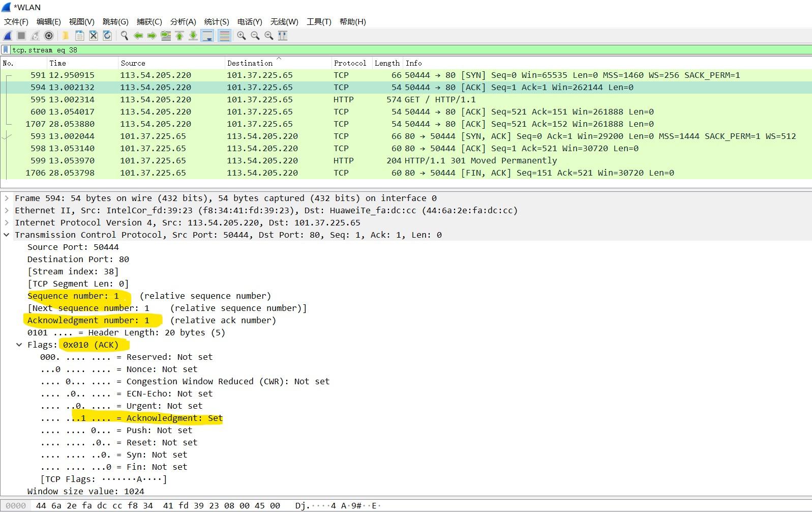The height and width of the screenshot is (512, 812).
Task: Open the 统计(S) menu
Action: (x=217, y=21)
